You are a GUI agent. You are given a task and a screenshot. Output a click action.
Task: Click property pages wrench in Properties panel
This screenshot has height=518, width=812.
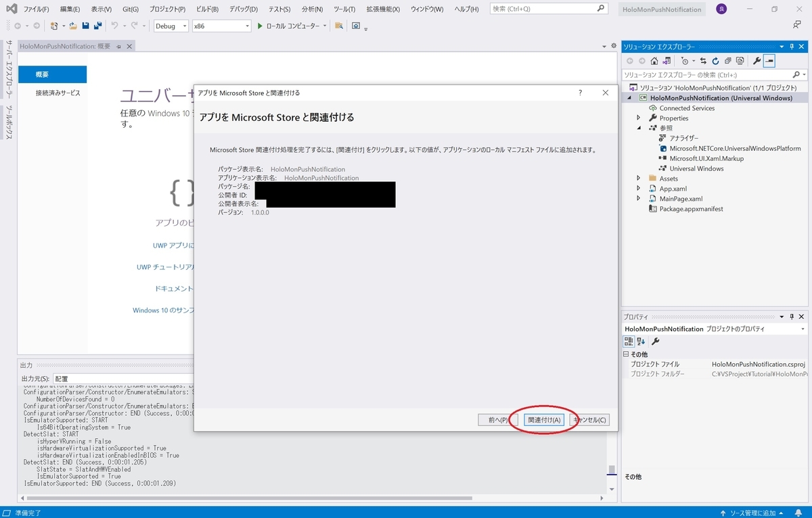coord(655,342)
